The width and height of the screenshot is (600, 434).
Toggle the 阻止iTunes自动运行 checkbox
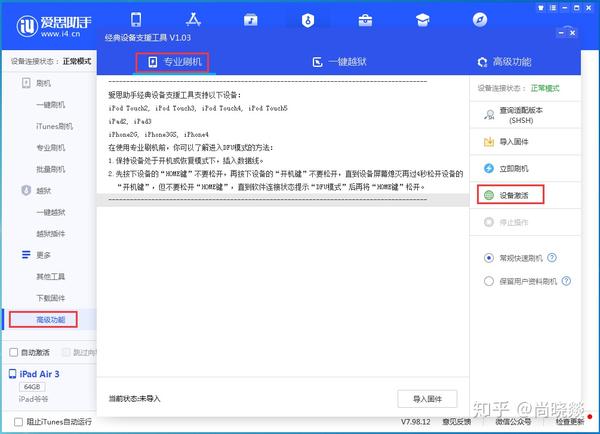[18, 422]
